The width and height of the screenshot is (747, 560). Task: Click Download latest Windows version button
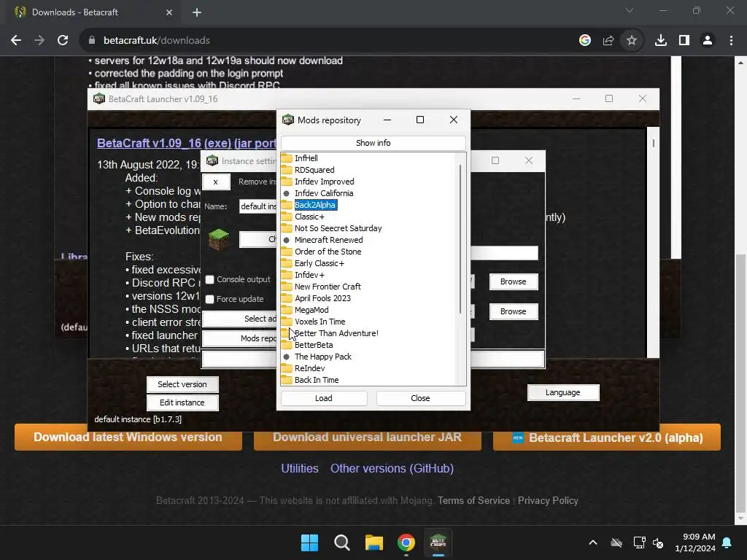(128, 437)
